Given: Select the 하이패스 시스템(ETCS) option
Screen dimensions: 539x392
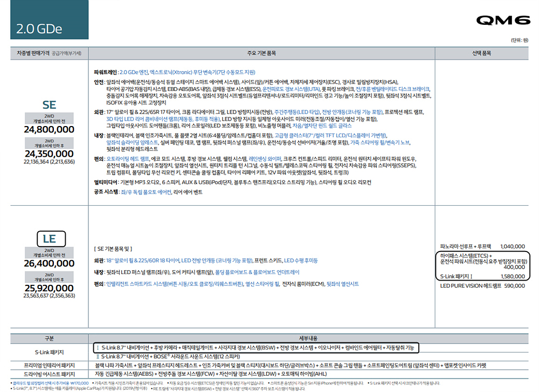Looking at the screenshot, I should tap(483, 261).
